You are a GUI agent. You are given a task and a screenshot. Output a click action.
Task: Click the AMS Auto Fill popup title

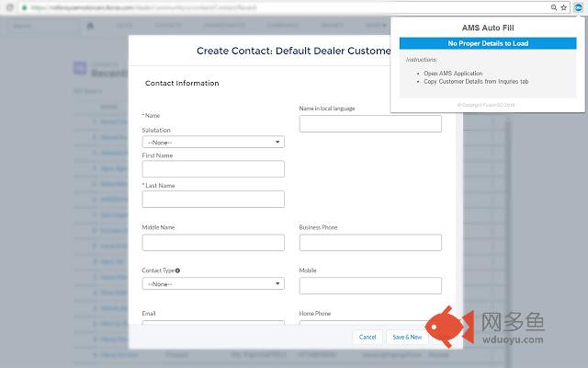tap(488, 28)
